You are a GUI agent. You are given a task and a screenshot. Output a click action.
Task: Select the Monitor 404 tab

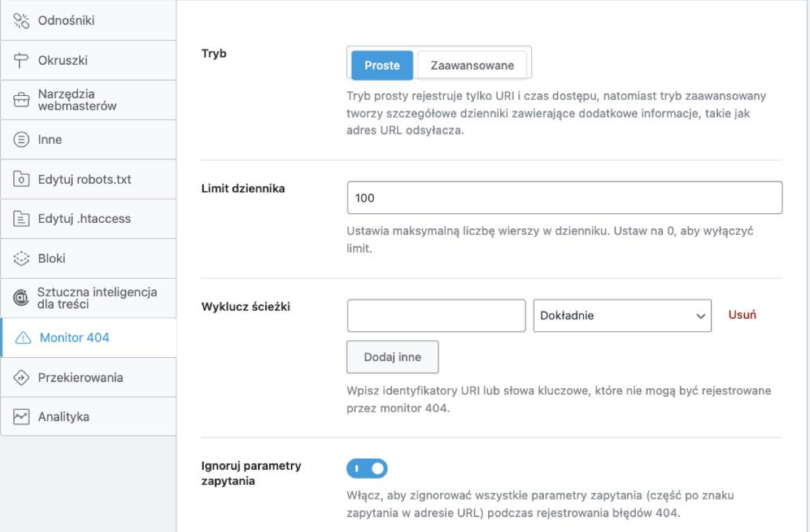pos(88,338)
